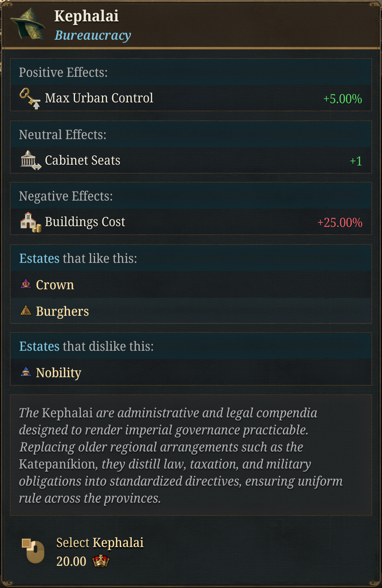This screenshot has height=588, width=382.
Task: Click the Crown estate name
Action: click(55, 285)
